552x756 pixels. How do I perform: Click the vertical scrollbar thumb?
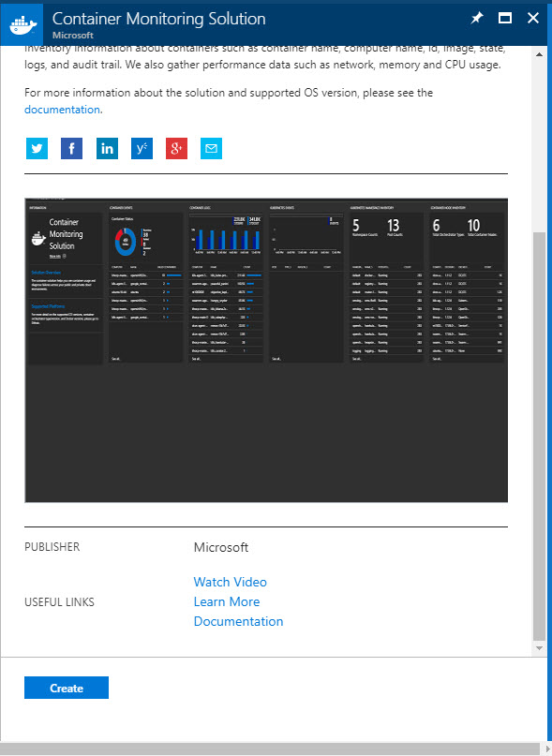pyautogui.click(x=540, y=437)
